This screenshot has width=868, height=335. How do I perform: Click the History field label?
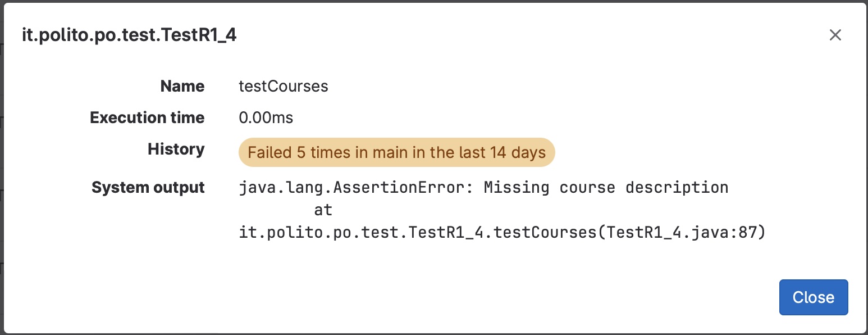point(176,149)
